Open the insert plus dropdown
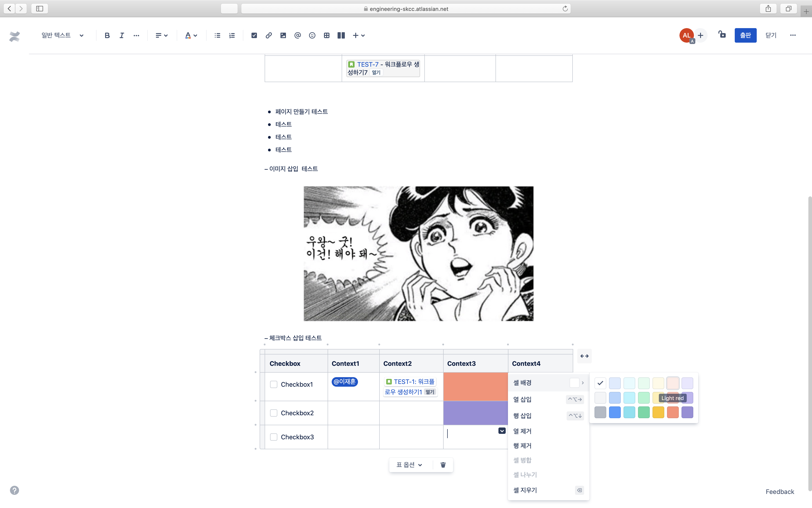Image resolution: width=812 pixels, height=508 pixels. 359,35
